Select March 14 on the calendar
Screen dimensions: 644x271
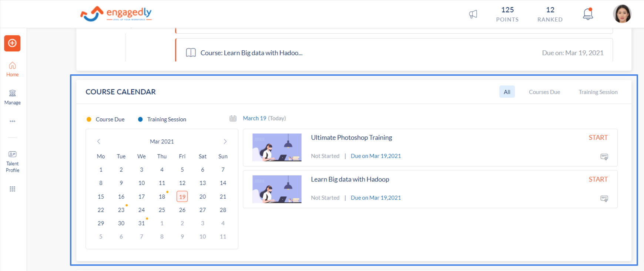tap(223, 183)
